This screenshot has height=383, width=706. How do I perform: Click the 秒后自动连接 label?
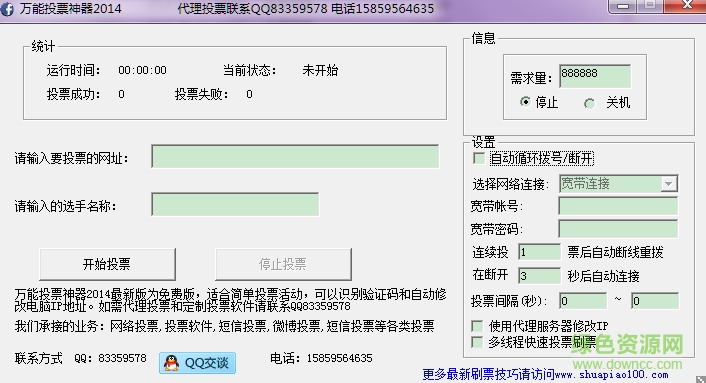(603, 276)
